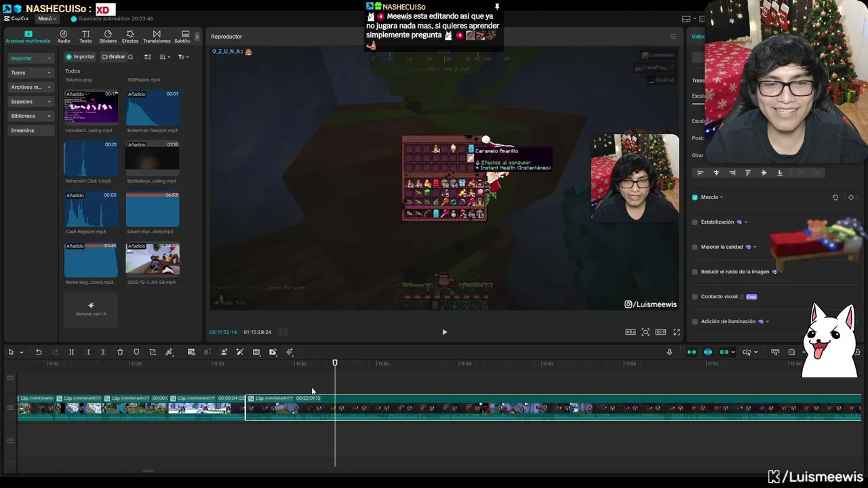Viewport: 868px width, 488px height.
Task: Align right with the alignment icon
Action: 732,173
